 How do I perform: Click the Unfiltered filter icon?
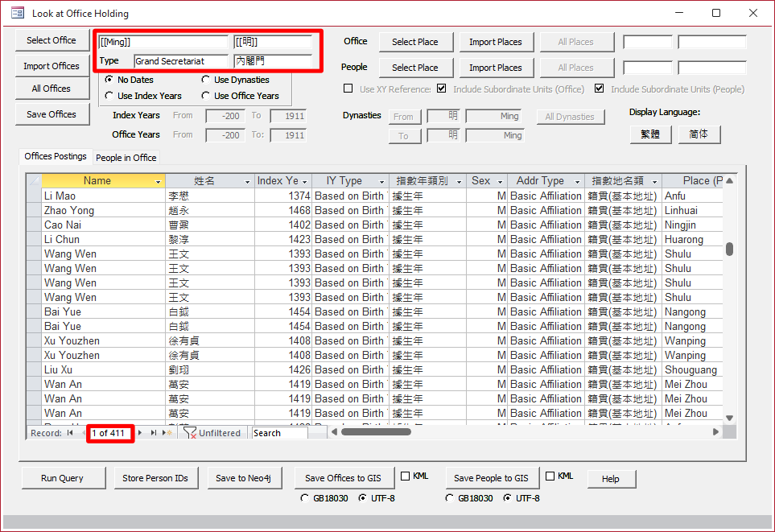(191, 433)
